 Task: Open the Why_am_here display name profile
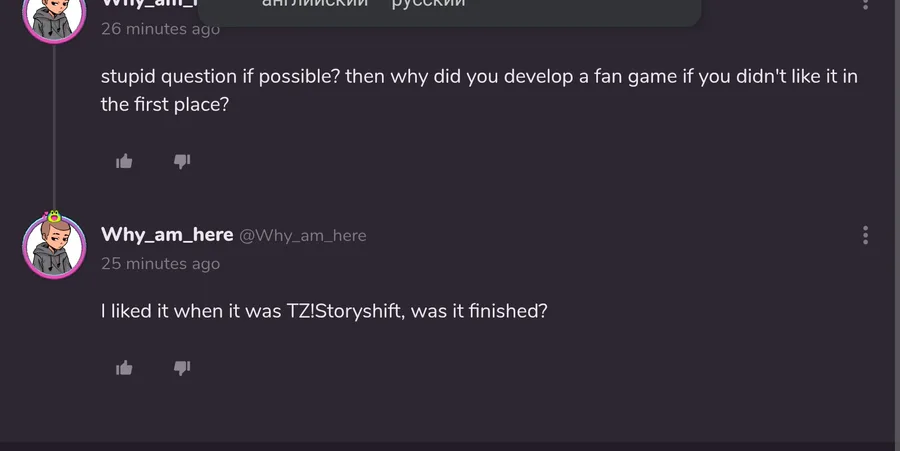pos(167,235)
